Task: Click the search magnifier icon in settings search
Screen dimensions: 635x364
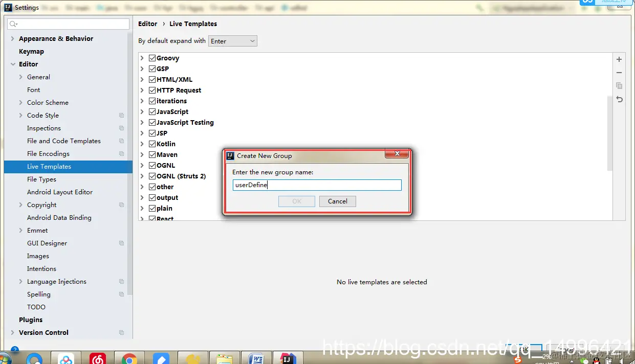Action: (14, 24)
